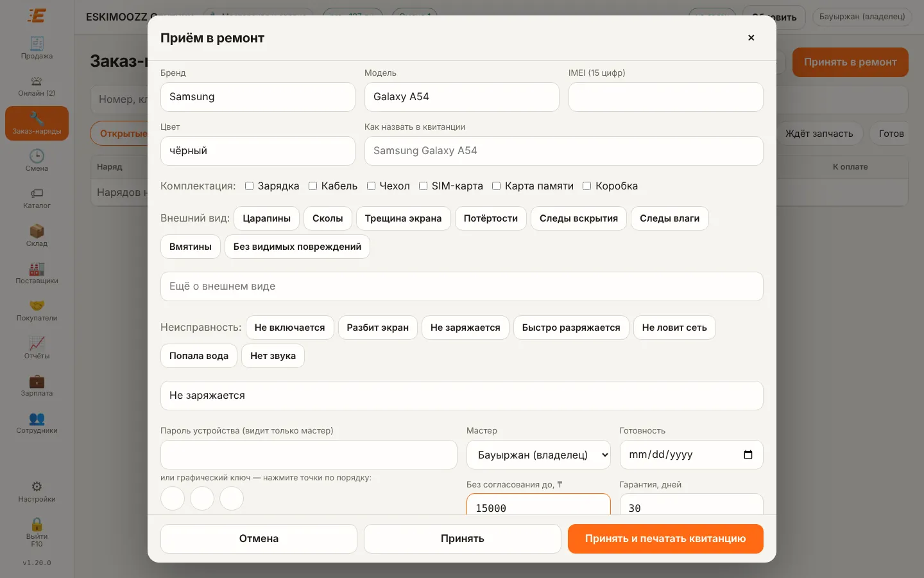The image size is (924, 578).
Task: Focus the Без согласования до field
Action: coord(538,504)
